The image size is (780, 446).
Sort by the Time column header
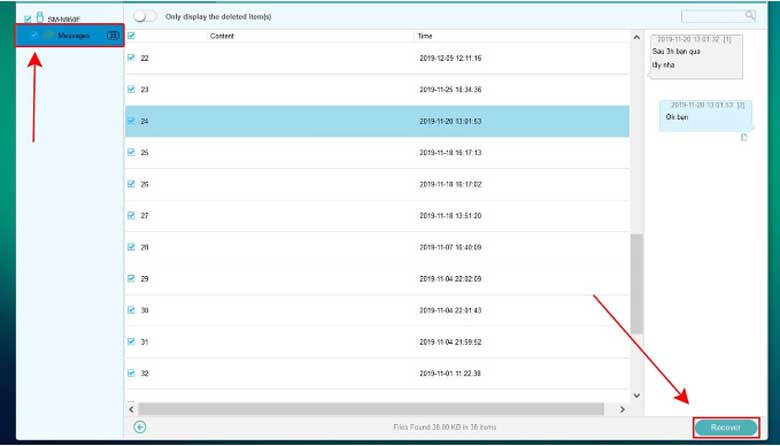(425, 36)
